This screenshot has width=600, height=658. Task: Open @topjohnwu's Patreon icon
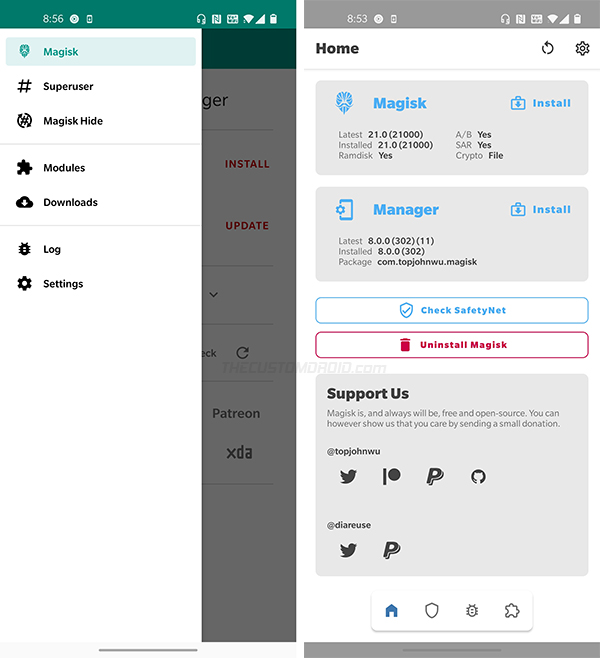pyautogui.click(x=392, y=476)
